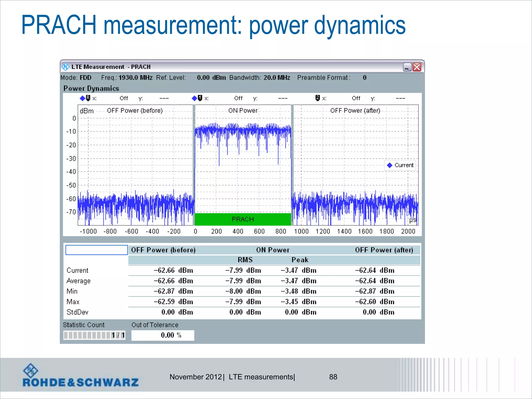This screenshot has width=532, height=399.
Task: Click the Current trace legend diamond
Action: click(390, 165)
